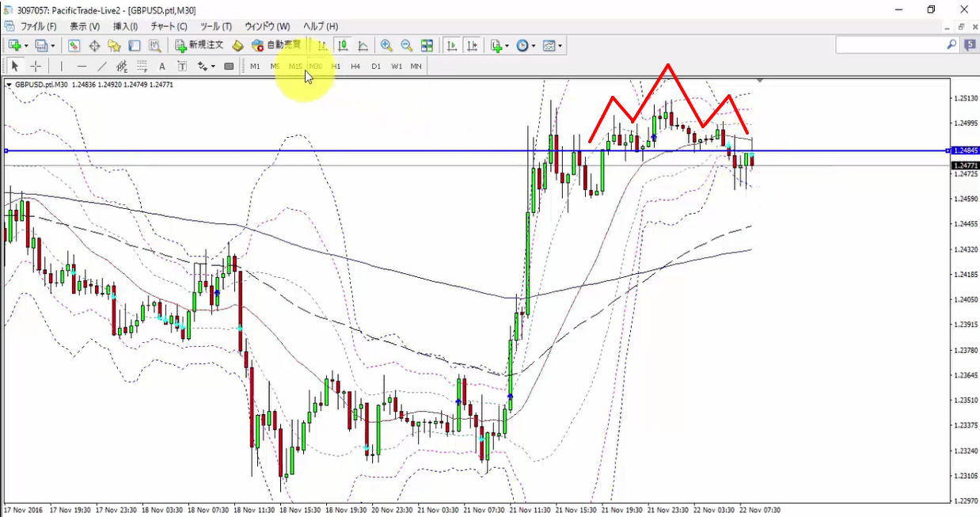This screenshot has width=980, height=517.
Task: Expand the Periods dropdown arrow
Action: pyautogui.click(x=534, y=46)
